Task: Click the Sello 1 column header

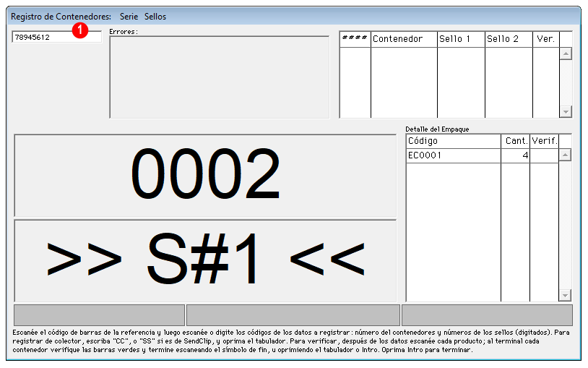Action: (x=461, y=39)
